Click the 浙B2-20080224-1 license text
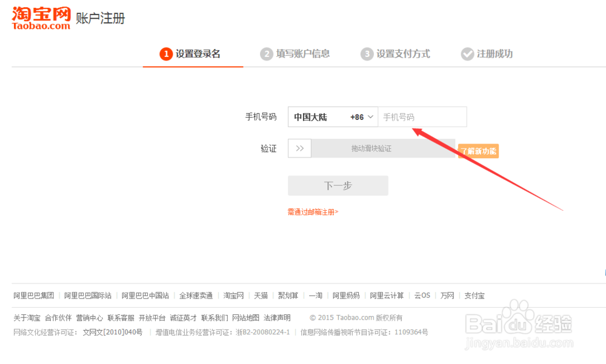Screen dimensions: 606x364 [x=263, y=333]
